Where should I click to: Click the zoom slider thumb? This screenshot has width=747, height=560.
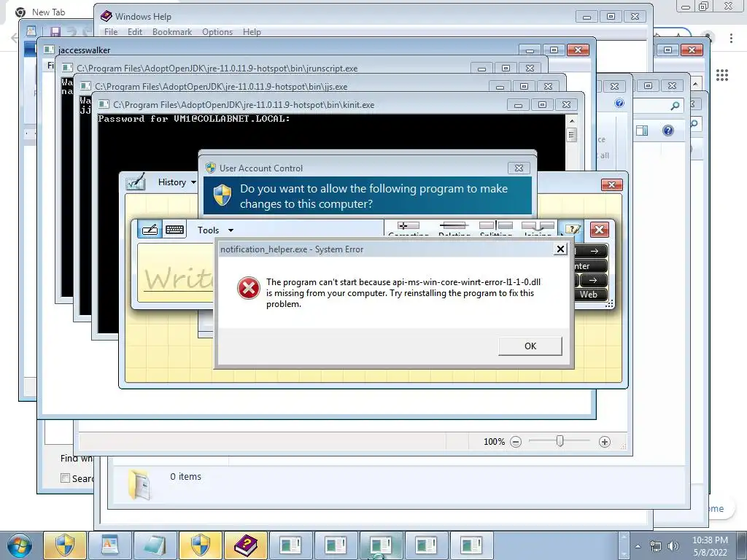click(x=560, y=441)
